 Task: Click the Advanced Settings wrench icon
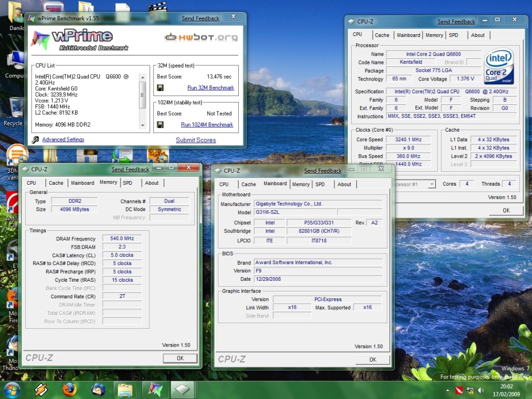[35, 140]
